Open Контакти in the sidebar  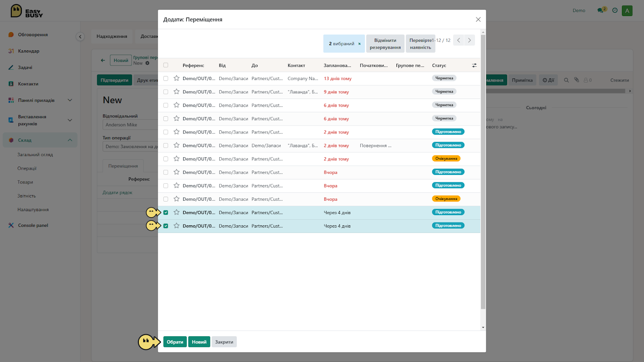coord(28,84)
